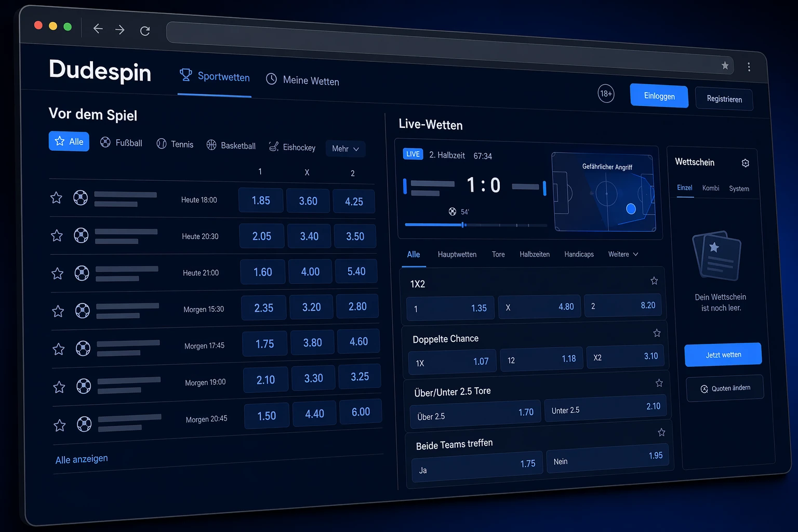
Task: Select away odds 5.40 for Heute 21:00
Action: click(x=356, y=271)
